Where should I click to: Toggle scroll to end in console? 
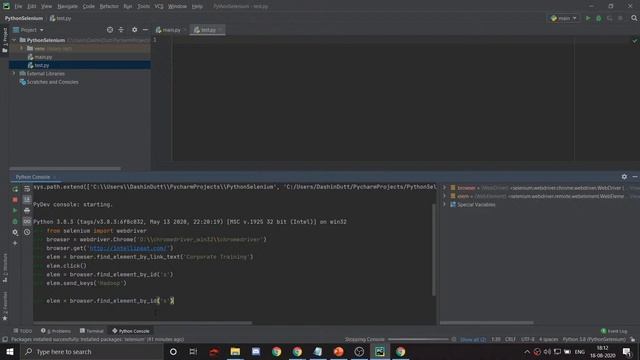27,200
